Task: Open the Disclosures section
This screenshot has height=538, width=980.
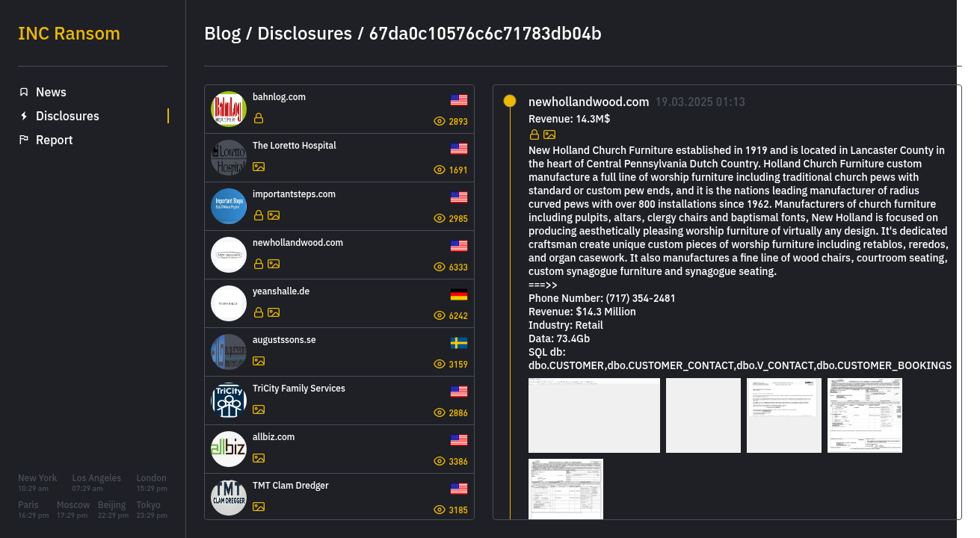Action: click(x=67, y=116)
